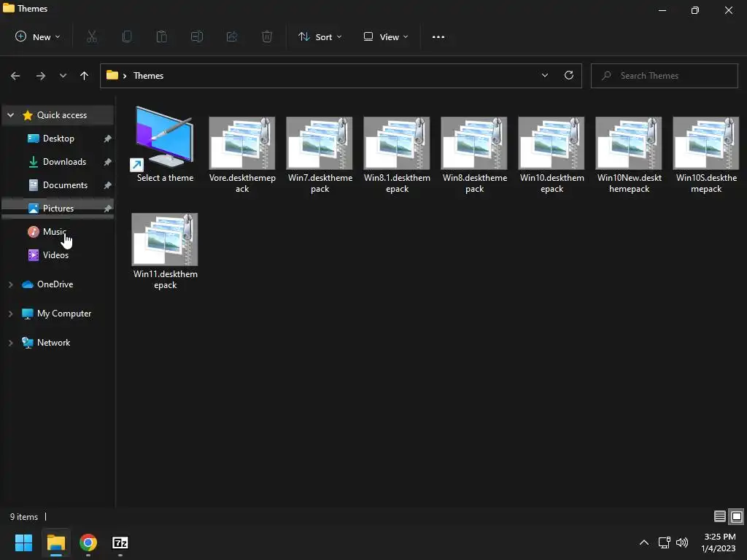Select Win10.deskthemepack file
The width and height of the screenshot is (747, 560).
551,155
